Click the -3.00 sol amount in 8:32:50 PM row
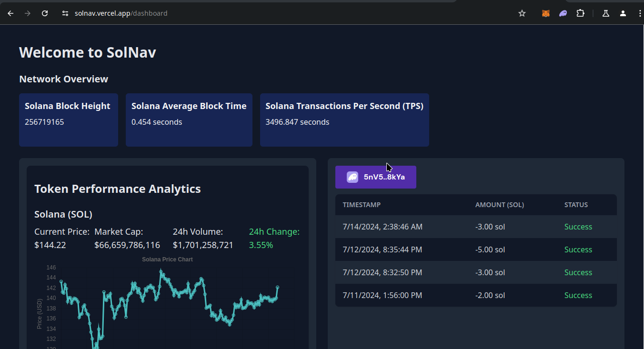This screenshot has height=349, width=644. tap(490, 272)
